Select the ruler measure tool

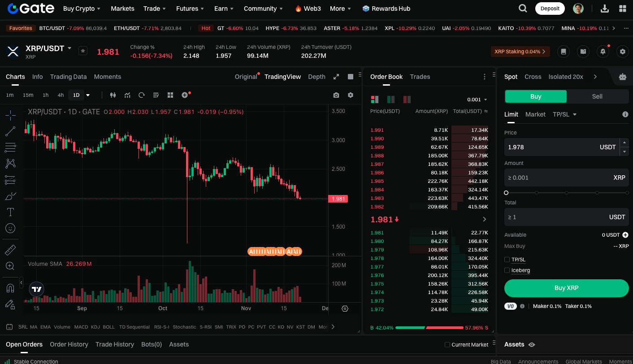click(x=10, y=250)
